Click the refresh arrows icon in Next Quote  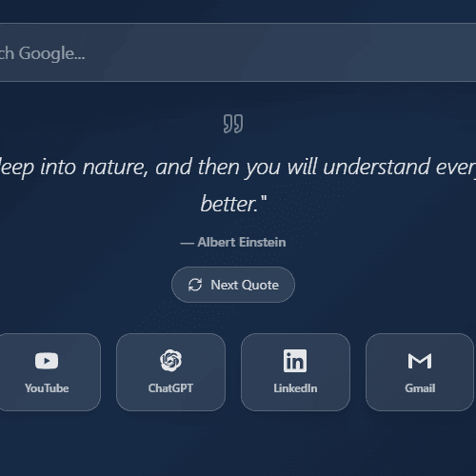tap(195, 285)
